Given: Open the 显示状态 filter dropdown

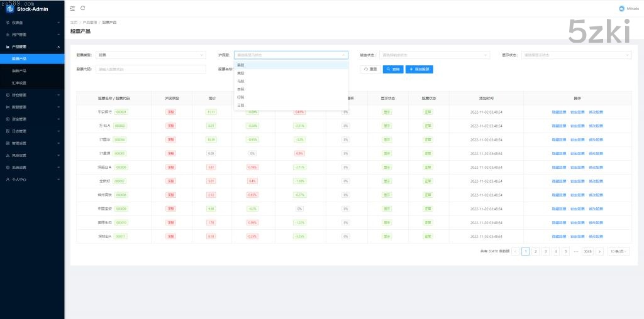Looking at the screenshot, I should click(576, 55).
